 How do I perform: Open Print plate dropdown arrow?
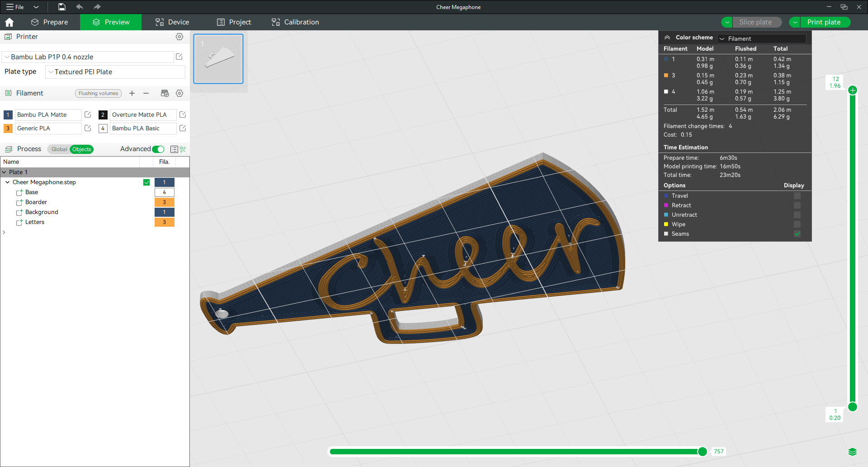[x=795, y=22]
